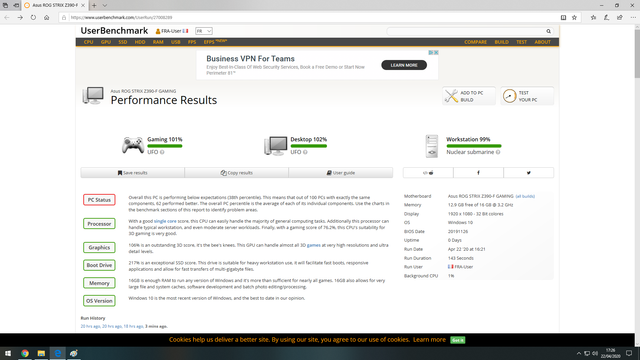The image size is (640, 360).
Task: Open browser settings and more menu
Action: 633,18
